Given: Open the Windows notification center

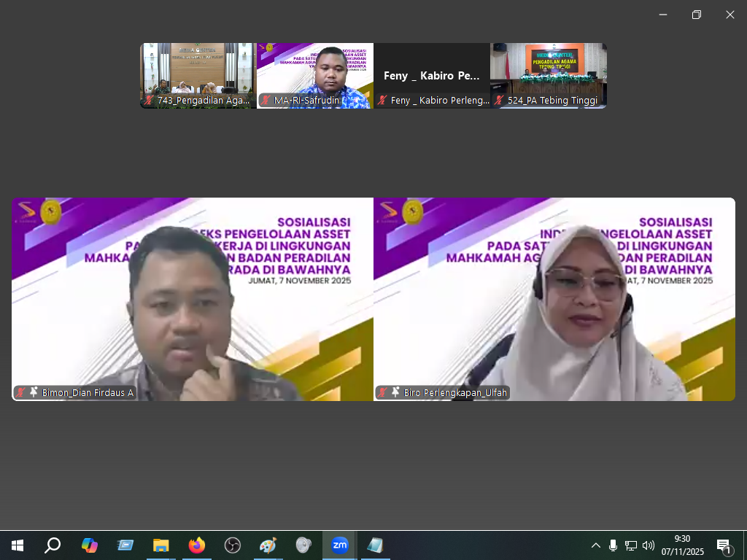Looking at the screenshot, I should pyautogui.click(x=724, y=545).
